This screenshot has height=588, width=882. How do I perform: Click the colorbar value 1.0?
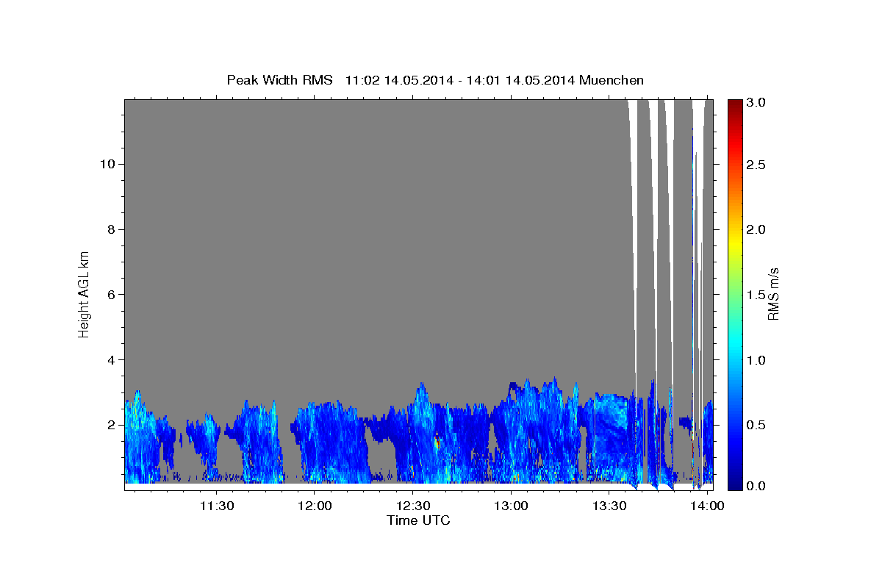click(756, 359)
